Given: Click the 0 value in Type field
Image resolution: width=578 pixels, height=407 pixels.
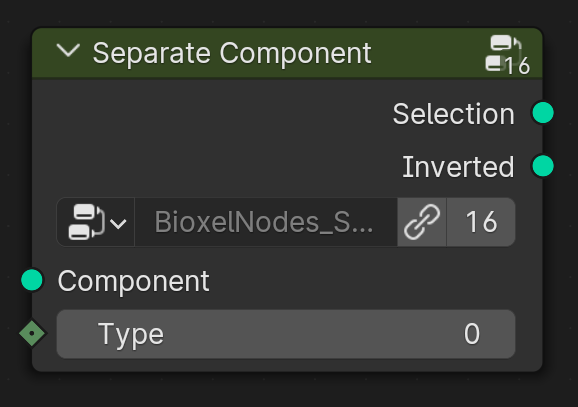Looking at the screenshot, I should (x=472, y=334).
